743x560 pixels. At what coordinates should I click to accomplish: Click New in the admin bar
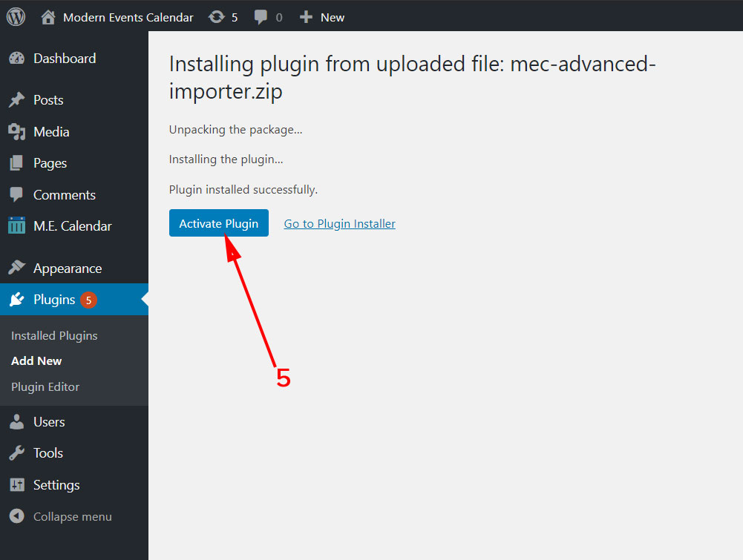(x=333, y=18)
